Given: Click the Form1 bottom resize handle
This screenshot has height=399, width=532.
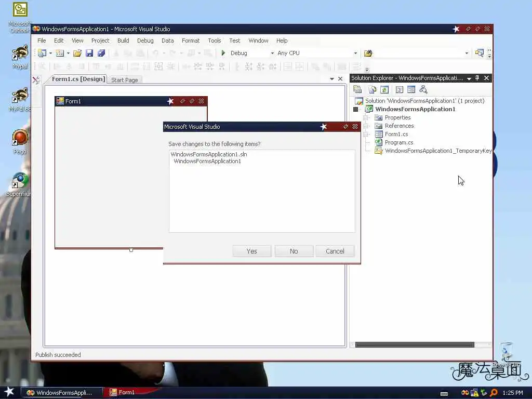Looking at the screenshot, I should [x=131, y=250].
